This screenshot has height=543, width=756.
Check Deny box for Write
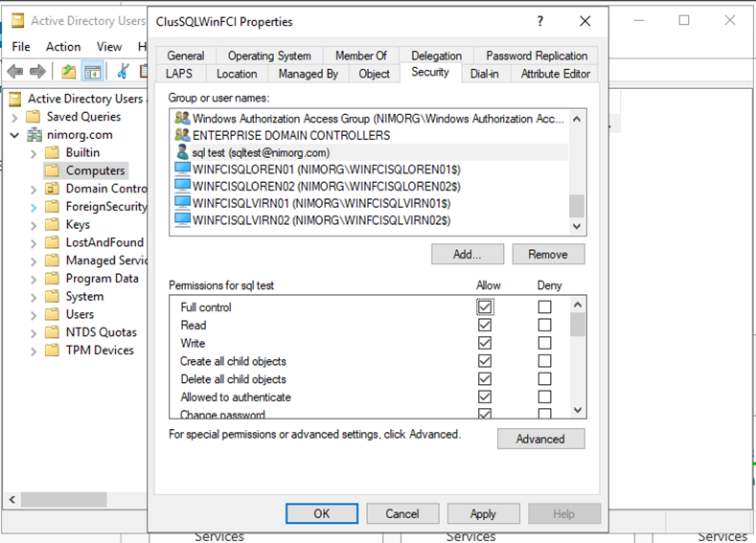tap(545, 343)
